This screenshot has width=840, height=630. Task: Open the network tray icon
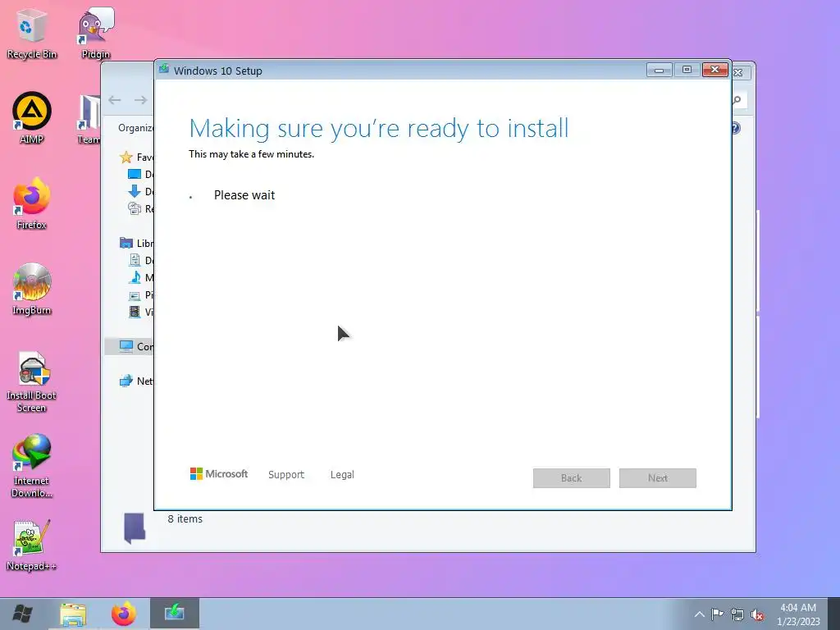click(x=737, y=614)
